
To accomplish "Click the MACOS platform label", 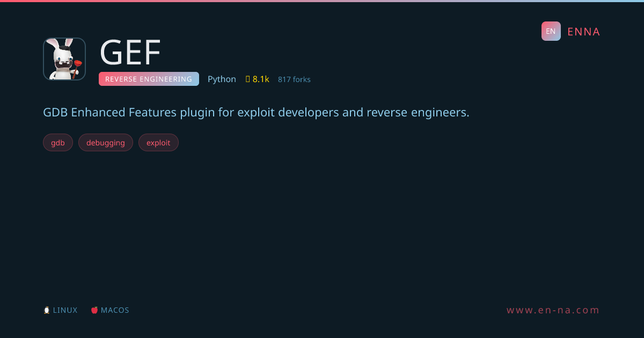I will (x=115, y=310).
